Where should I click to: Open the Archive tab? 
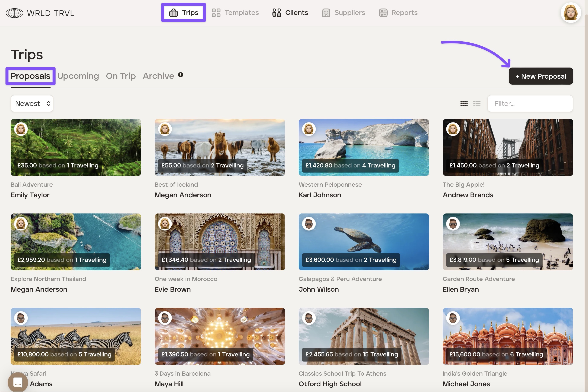[x=158, y=76]
